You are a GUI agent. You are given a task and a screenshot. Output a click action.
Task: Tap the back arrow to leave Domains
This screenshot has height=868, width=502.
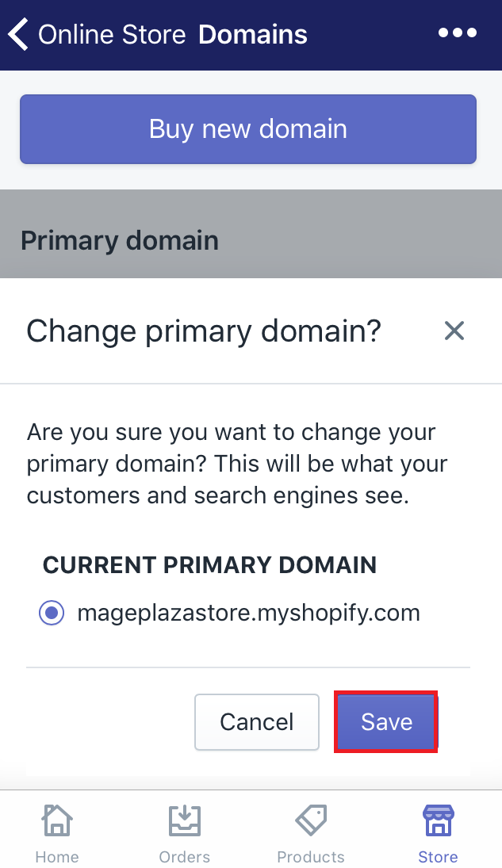tap(19, 33)
